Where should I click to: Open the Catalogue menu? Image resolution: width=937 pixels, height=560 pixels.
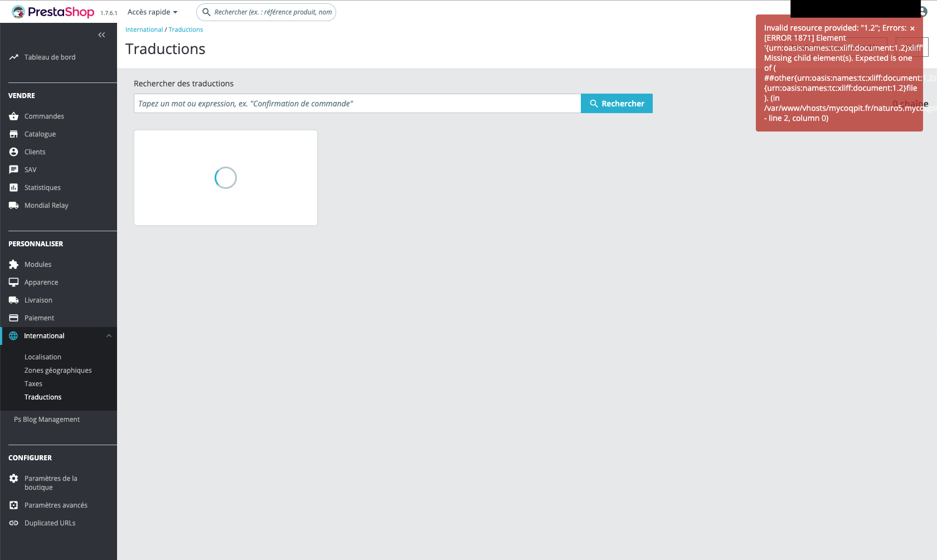pos(40,134)
